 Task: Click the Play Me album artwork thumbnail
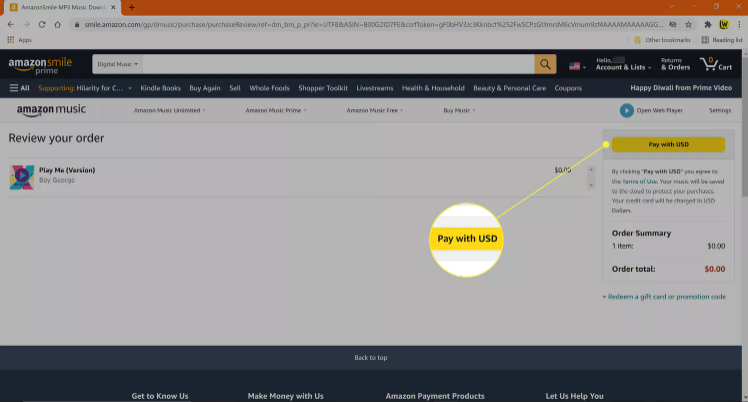[x=21, y=177]
